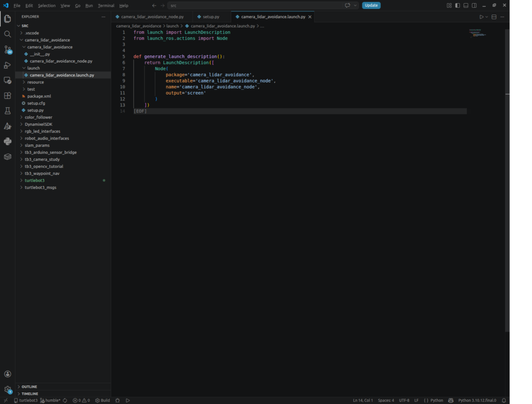This screenshot has height=404, width=532.
Task: Collapse the camera_lidar_avoidance top-level folder
Action: point(47,40)
